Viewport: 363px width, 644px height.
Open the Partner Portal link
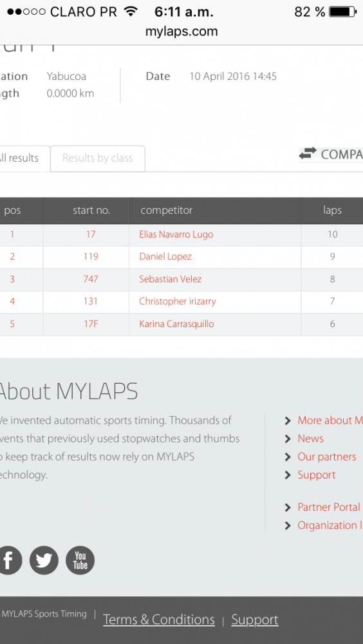tap(329, 507)
